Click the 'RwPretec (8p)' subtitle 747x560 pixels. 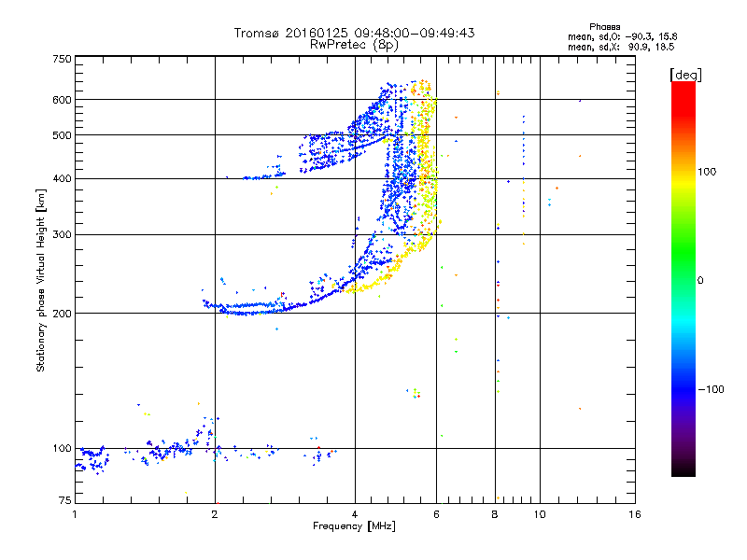pos(354,45)
